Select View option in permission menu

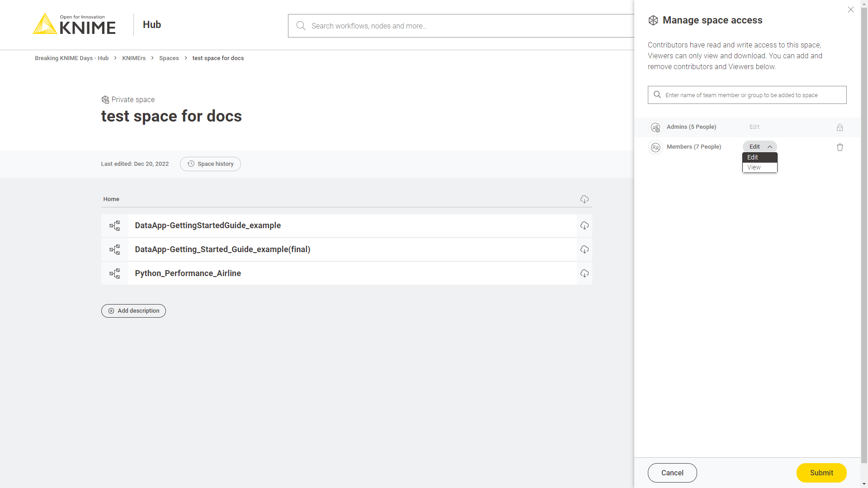(x=760, y=167)
